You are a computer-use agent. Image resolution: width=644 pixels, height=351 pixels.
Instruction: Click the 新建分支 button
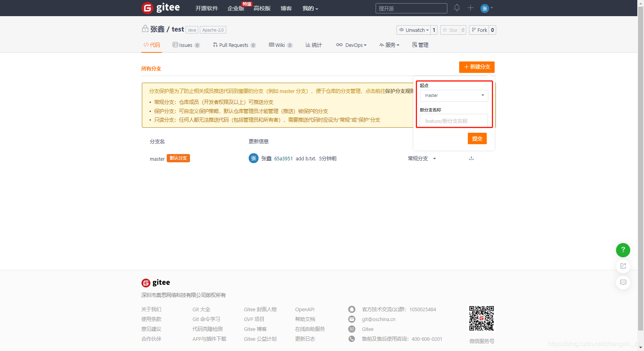tap(477, 67)
